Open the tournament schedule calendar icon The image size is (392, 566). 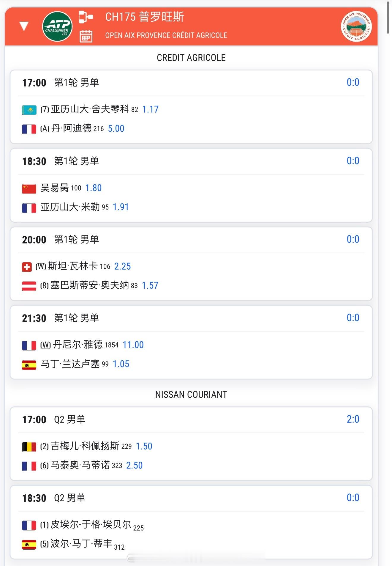click(x=86, y=36)
